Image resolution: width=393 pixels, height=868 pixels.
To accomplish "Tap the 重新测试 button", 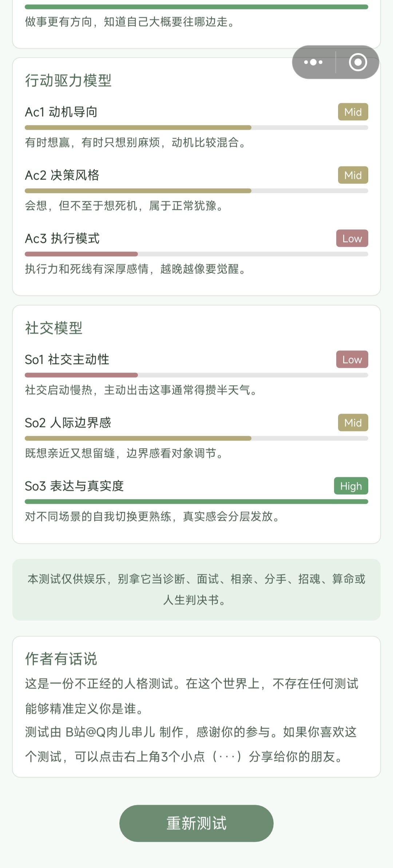I will (x=196, y=823).
